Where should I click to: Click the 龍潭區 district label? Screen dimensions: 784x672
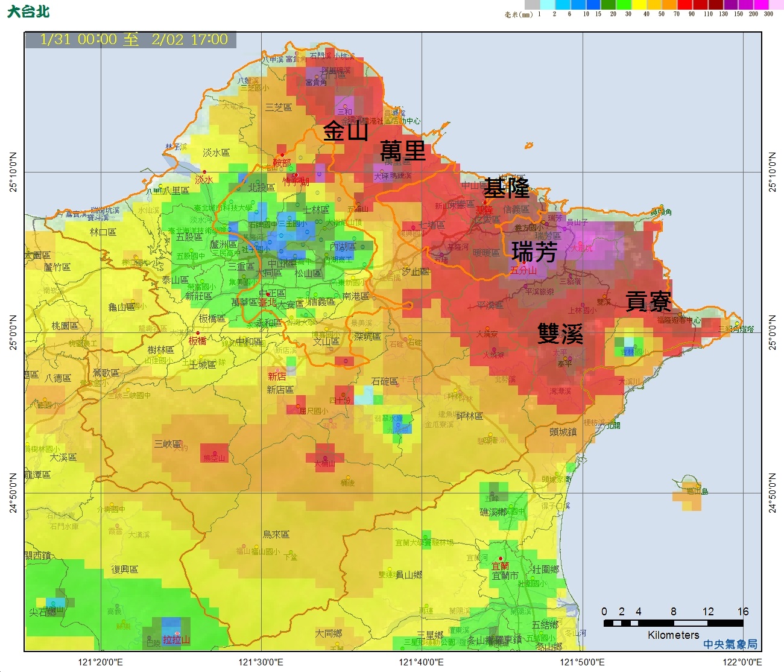(37, 475)
